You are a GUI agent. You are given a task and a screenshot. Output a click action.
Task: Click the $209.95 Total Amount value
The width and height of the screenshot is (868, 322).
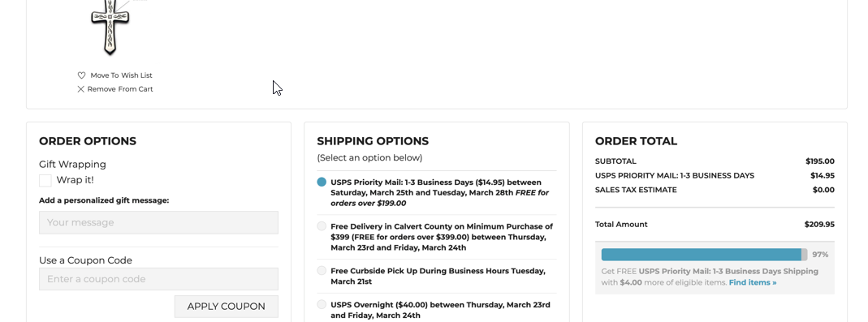pyautogui.click(x=819, y=225)
